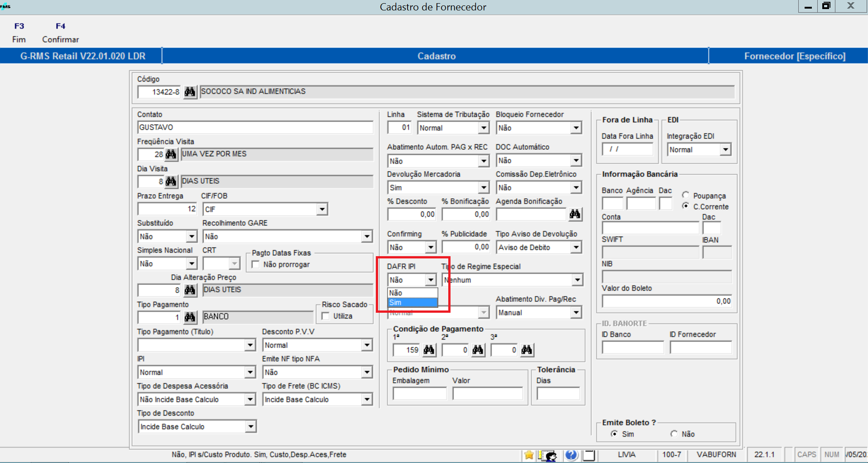Click the user notebook icon in status bar
The width and height of the screenshot is (868, 463).
[548, 455]
